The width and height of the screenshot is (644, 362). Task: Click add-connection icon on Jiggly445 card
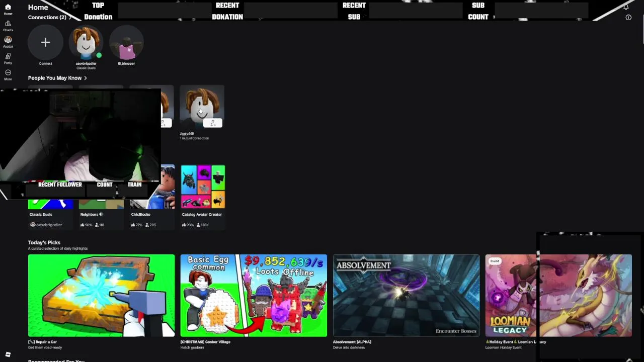coord(213,123)
